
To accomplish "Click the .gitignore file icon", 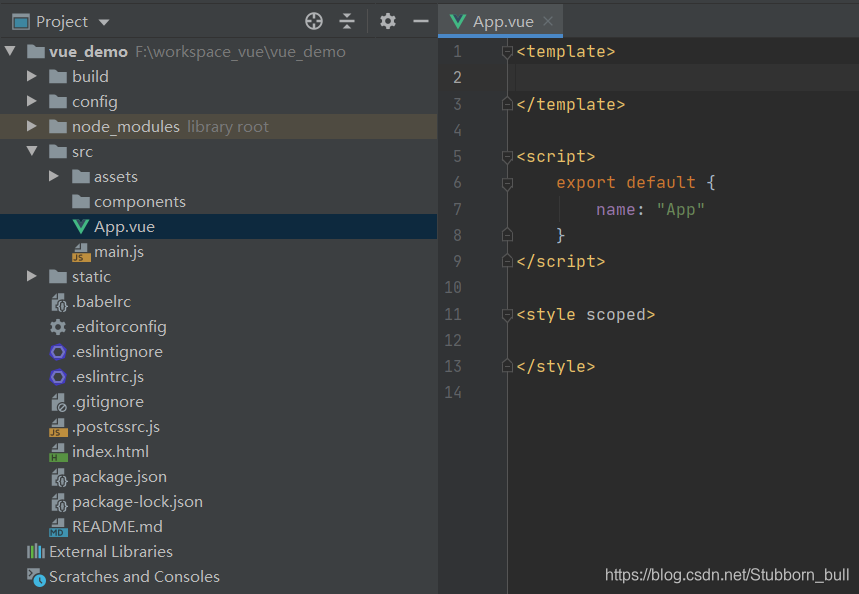I will pyautogui.click(x=58, y=402).
